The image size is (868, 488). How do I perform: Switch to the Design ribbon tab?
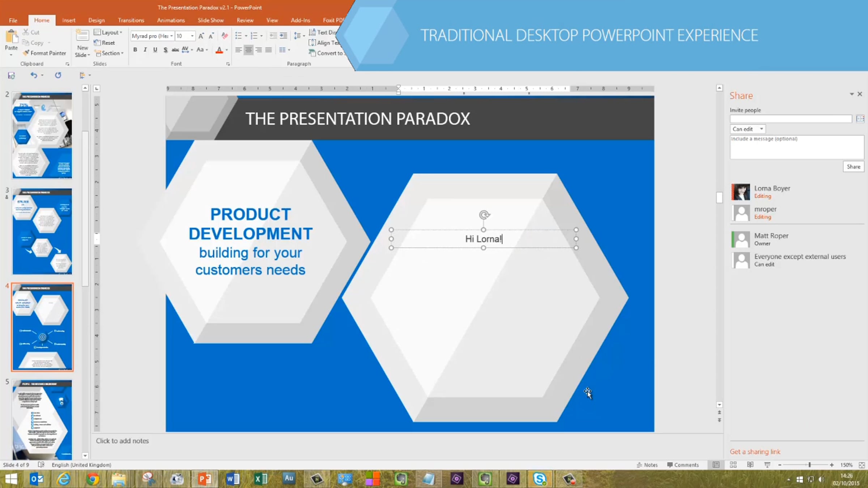[x=96, y=20]
